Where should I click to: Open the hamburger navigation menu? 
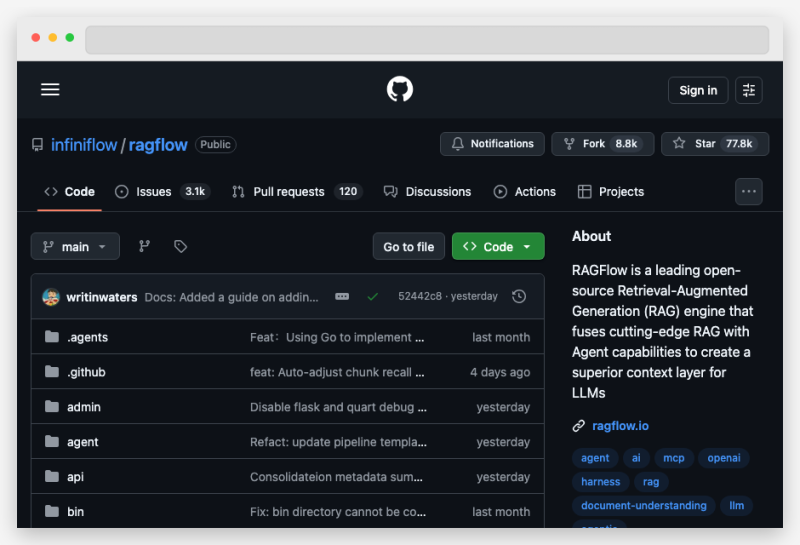(50, 90)
